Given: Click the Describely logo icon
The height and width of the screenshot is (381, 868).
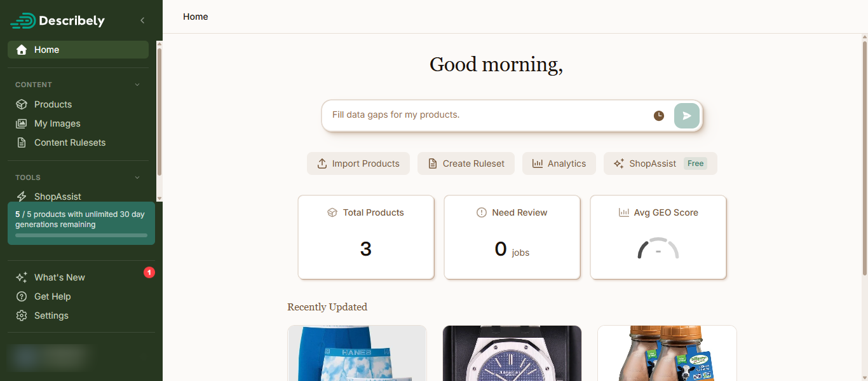Looking at the screenshot, I should [x=23, y=21].
